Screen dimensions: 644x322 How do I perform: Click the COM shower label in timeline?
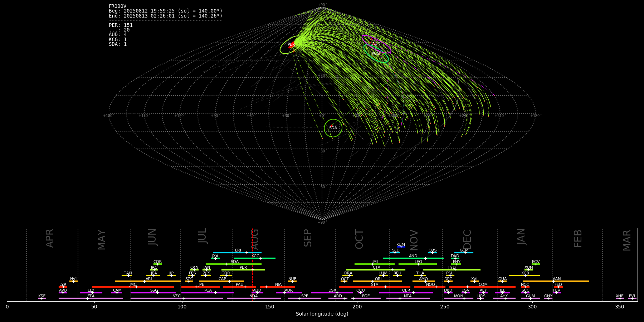pos(483,285)
